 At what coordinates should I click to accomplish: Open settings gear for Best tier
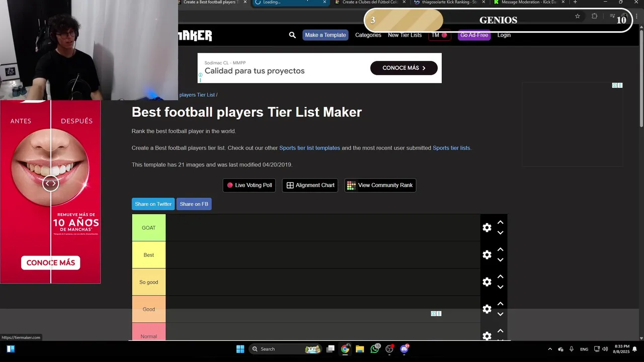point(487,255)
